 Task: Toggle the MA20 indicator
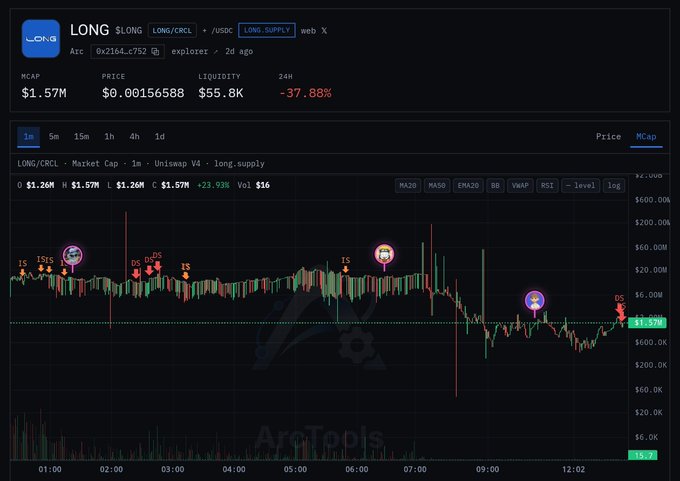tap(408, 186)
